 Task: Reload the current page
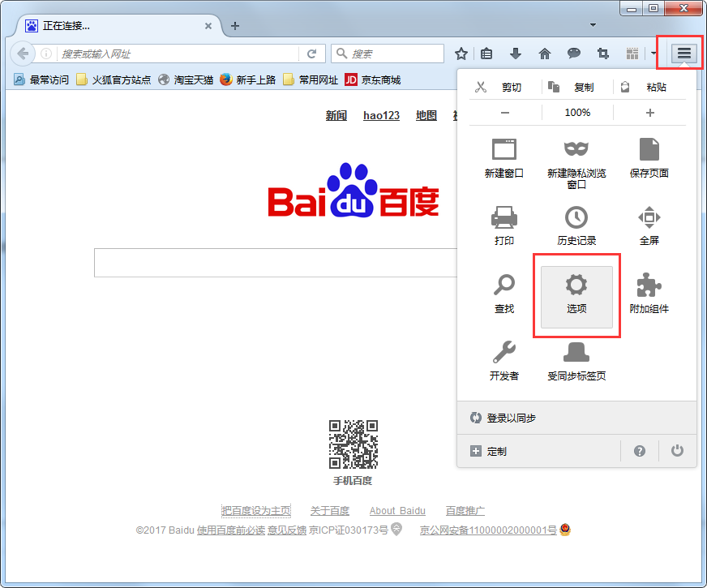311,54
